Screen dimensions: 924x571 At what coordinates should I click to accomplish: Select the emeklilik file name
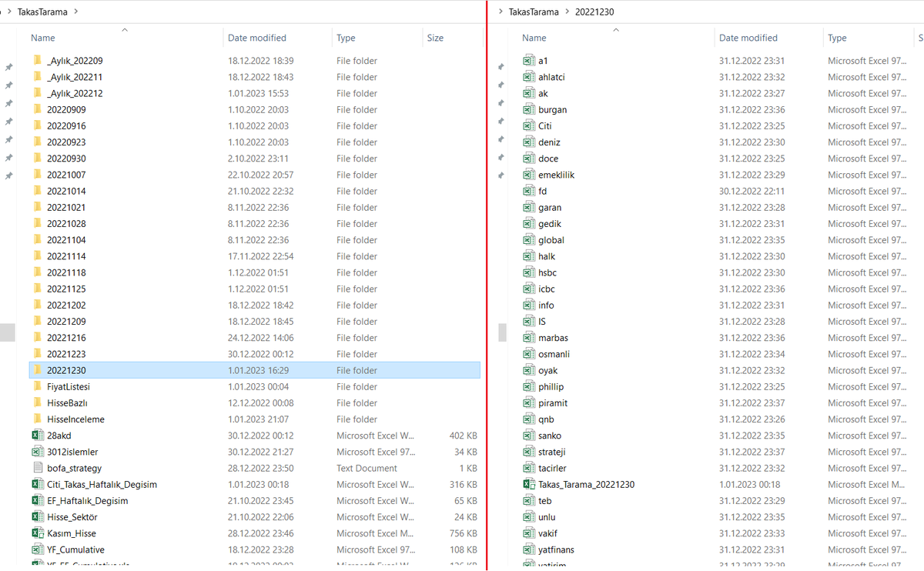tap(556, 175)
